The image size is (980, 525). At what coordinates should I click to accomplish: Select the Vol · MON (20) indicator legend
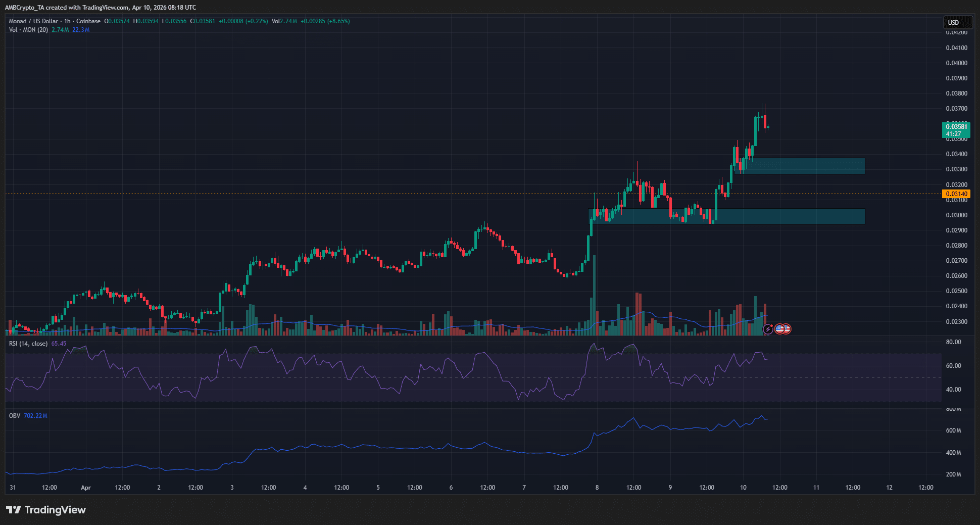pos(28,30)
